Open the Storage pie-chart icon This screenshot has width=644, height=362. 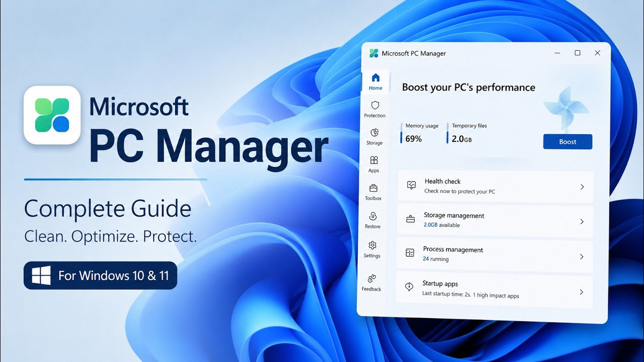374,133
